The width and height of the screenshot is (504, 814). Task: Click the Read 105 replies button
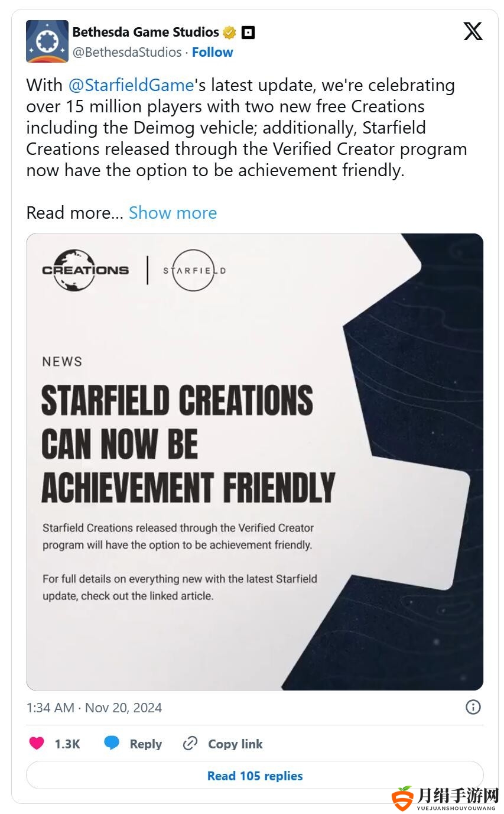pyautogui.click(x=255, y=776)
